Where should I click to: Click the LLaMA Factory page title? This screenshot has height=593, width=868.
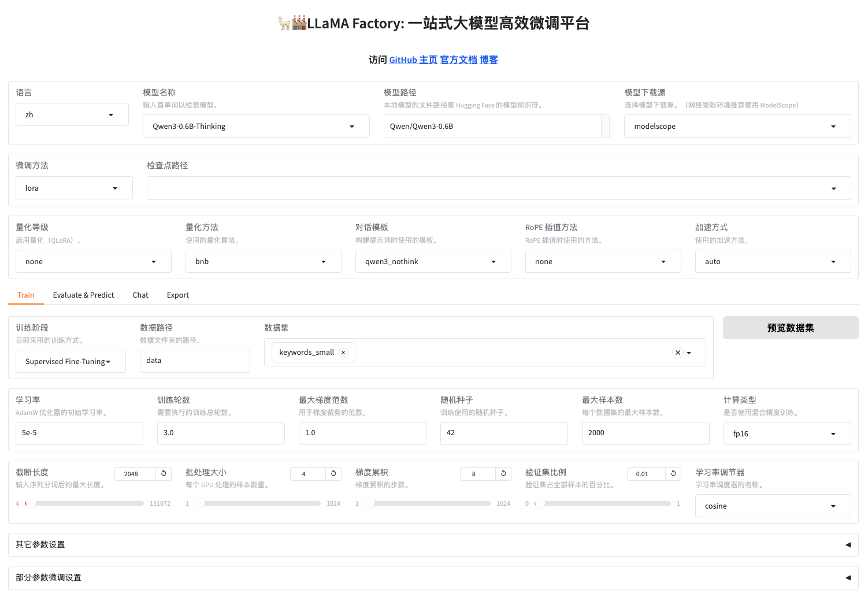tap(433, 23)
